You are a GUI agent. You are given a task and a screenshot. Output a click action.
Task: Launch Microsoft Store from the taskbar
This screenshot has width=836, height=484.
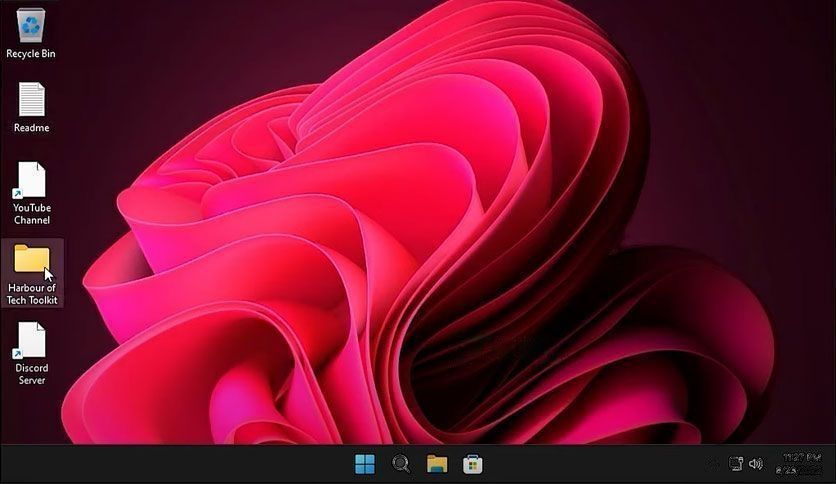pyautogui.click(x=473, y=464)
